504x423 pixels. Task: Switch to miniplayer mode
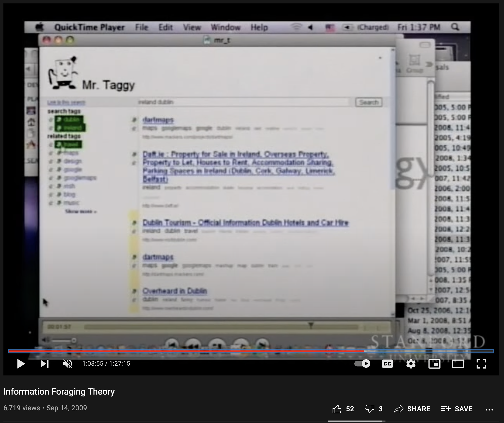434,363
